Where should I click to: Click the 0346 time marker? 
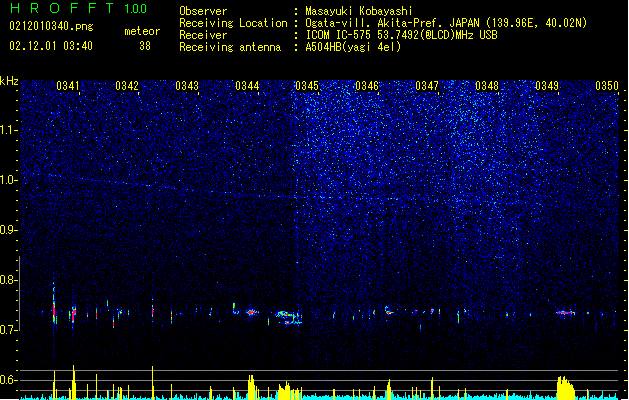click(x=367, y=86)
